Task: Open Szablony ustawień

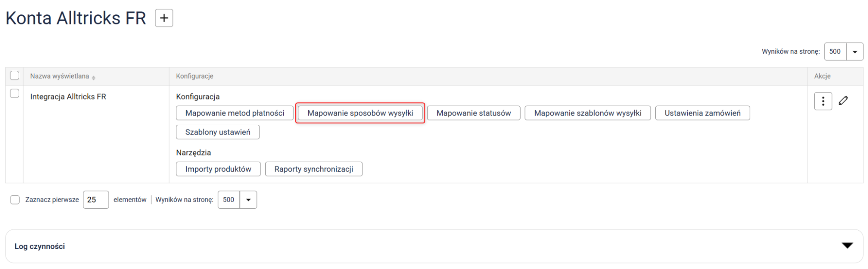Action: (218, 132)
